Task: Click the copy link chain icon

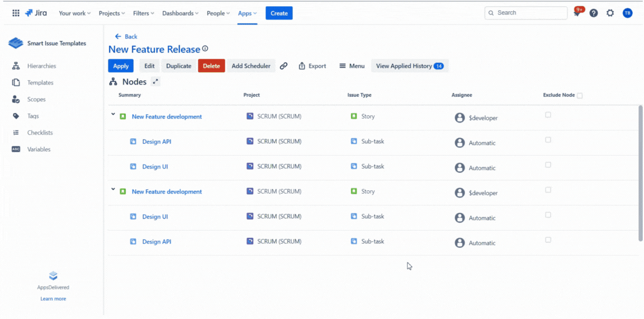Action: coord(283,66)
